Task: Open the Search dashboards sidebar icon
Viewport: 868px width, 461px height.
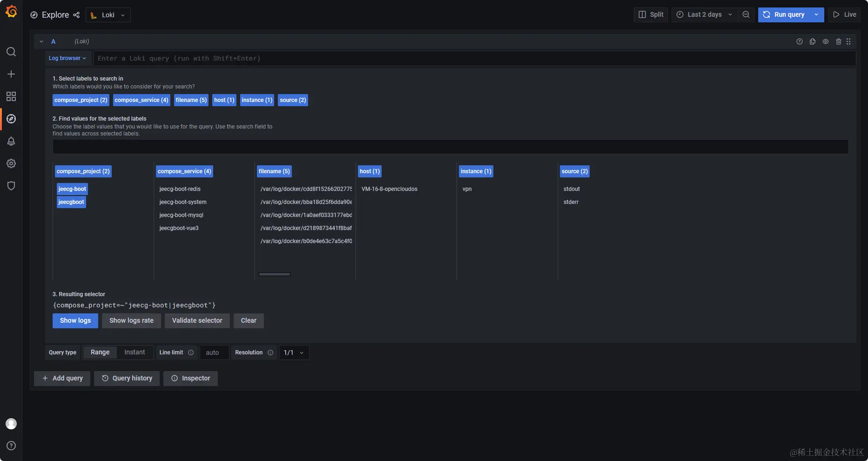Action: tap(11, 52)
